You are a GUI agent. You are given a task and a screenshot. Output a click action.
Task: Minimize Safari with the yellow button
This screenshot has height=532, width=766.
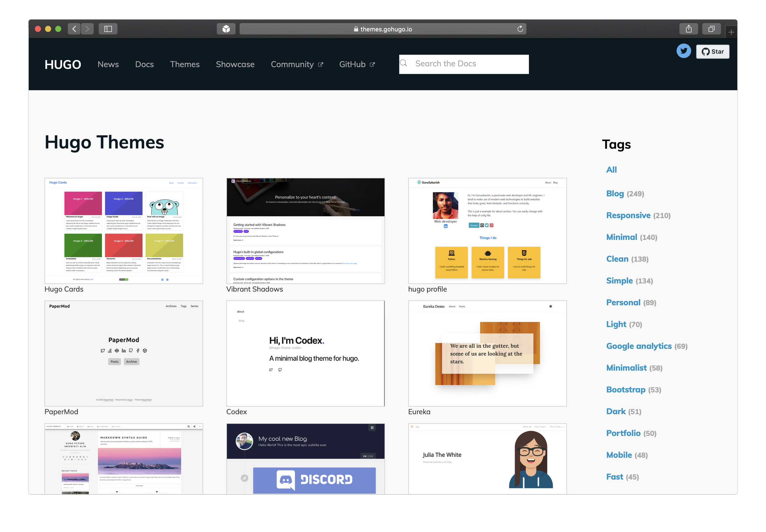coord(48,29)
